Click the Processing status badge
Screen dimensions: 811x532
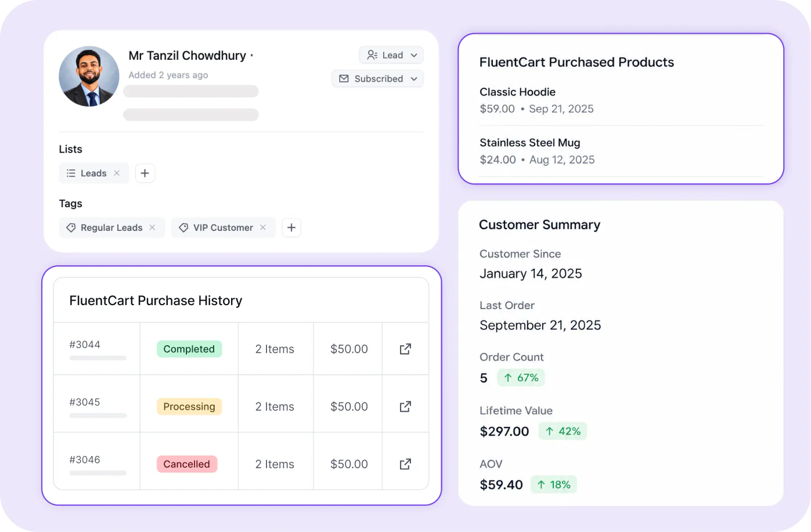point(189,406)
